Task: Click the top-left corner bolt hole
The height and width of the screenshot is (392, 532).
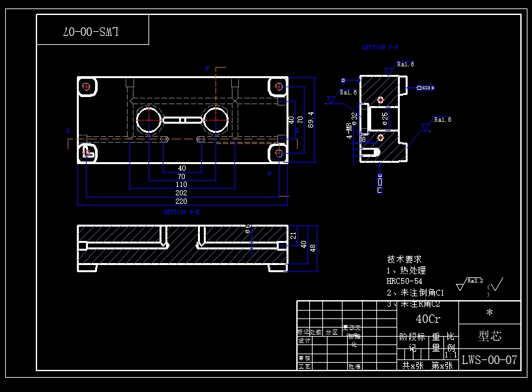Action: click(87, 87)
